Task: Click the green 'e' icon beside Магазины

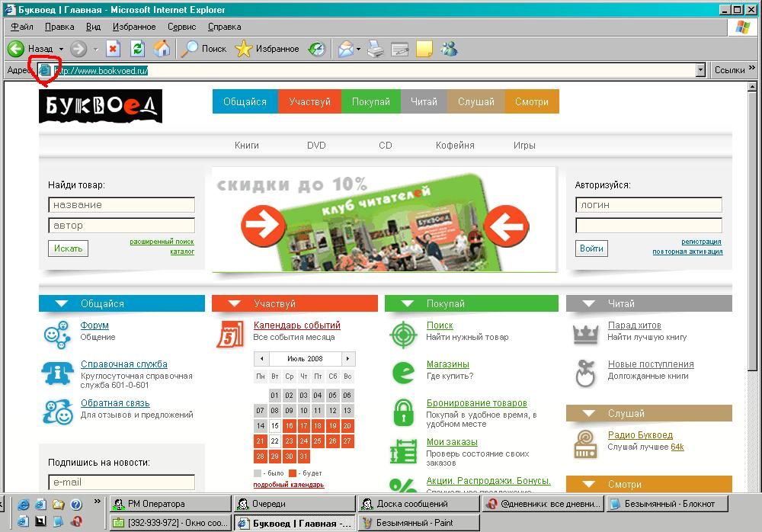Action: pos(403,373)
